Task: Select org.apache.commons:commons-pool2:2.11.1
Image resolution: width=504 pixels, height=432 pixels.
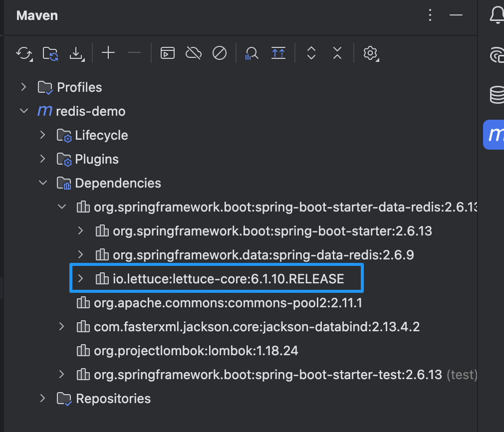Action: (x=228, y=303)
